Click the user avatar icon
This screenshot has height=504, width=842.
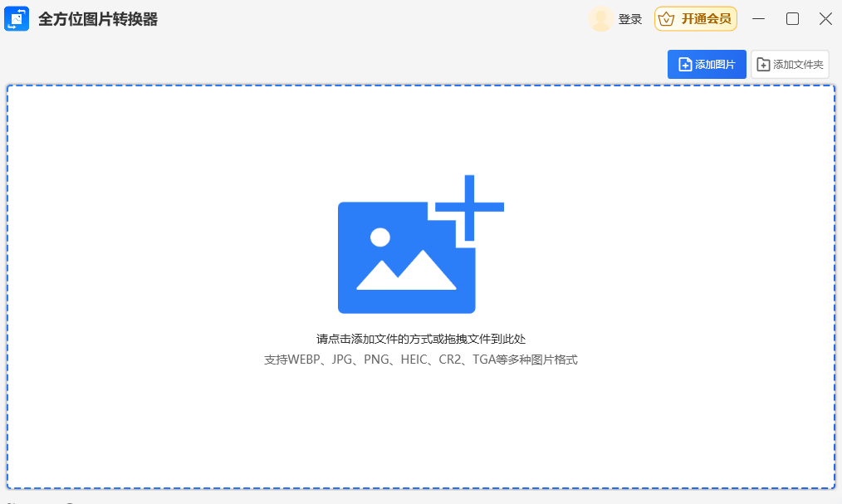pyautogui.click(x=600, y=19)
